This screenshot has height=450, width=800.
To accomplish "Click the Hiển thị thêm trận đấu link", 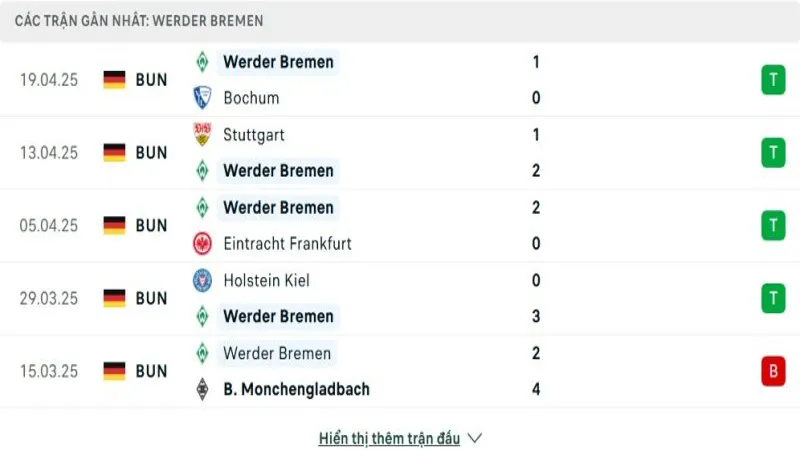I will click(389, 438).
